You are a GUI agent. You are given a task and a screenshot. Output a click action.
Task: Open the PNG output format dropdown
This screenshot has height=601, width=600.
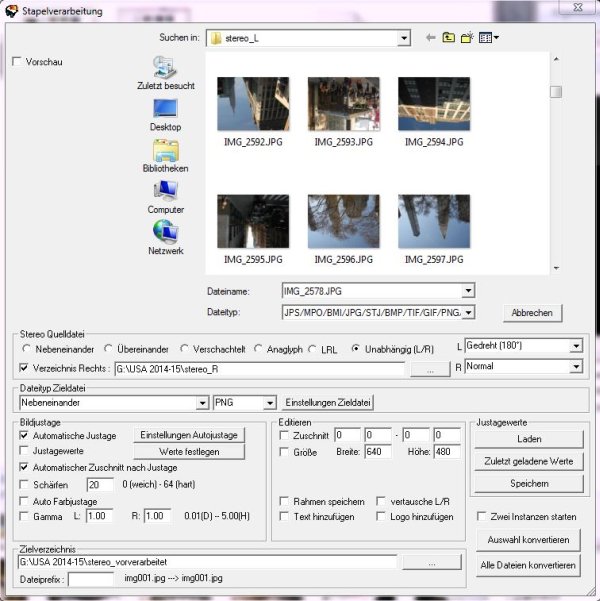pyautogui.click(x=269, y=402)
